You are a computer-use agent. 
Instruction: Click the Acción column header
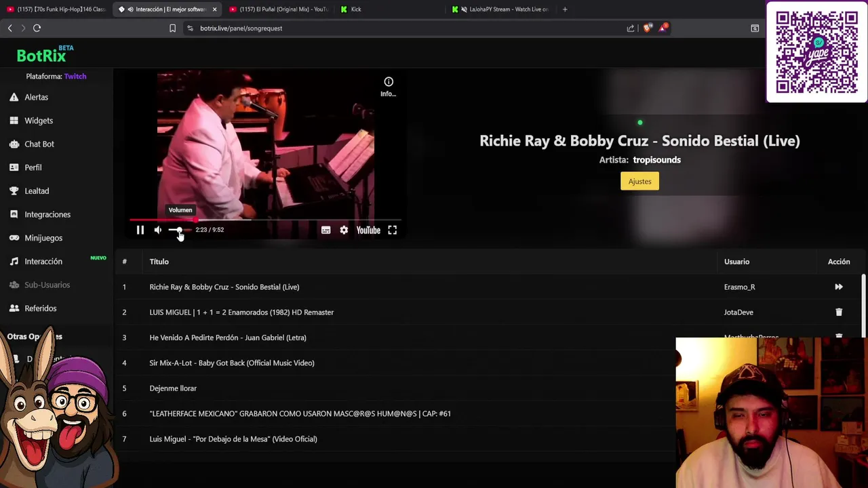pos(839,262)
